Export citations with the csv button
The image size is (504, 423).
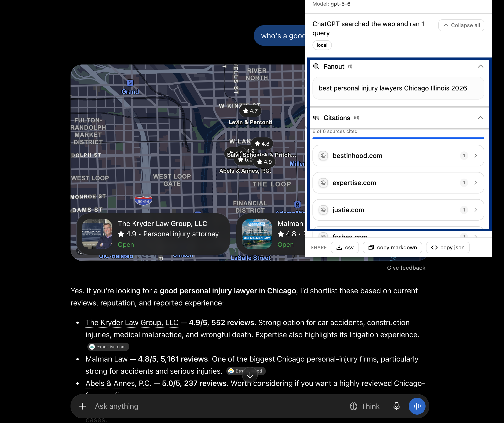tap(345, 247)
